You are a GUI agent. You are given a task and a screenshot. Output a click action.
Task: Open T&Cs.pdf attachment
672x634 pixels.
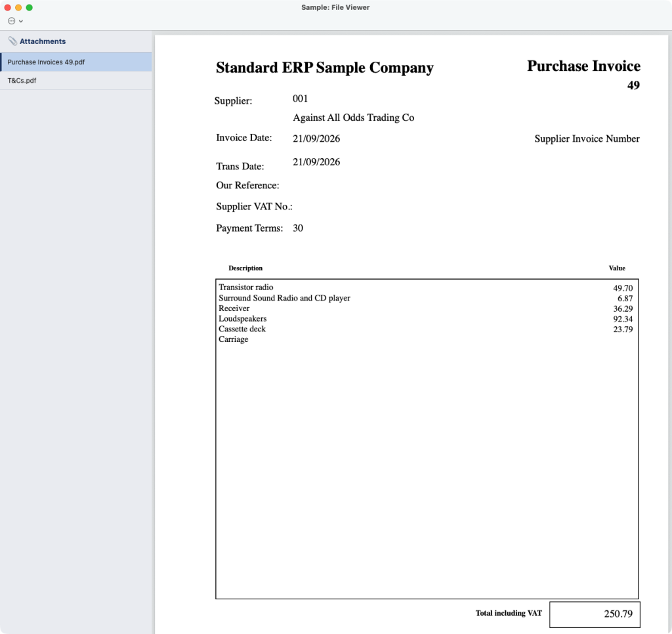(76, 80)
